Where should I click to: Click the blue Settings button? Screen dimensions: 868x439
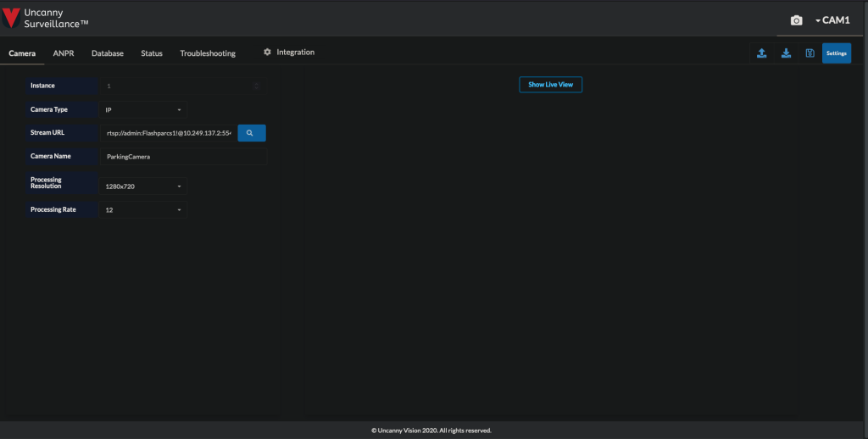[836, 53]
